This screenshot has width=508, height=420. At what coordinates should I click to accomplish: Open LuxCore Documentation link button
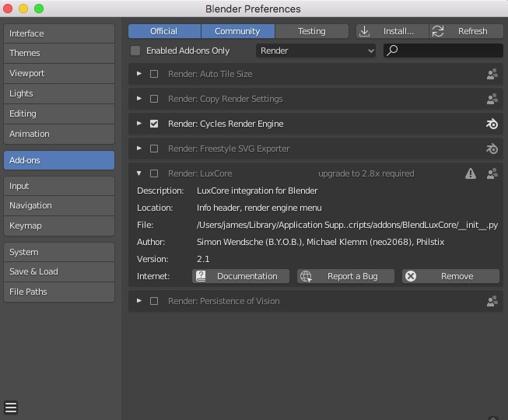[x=240, y=276]
